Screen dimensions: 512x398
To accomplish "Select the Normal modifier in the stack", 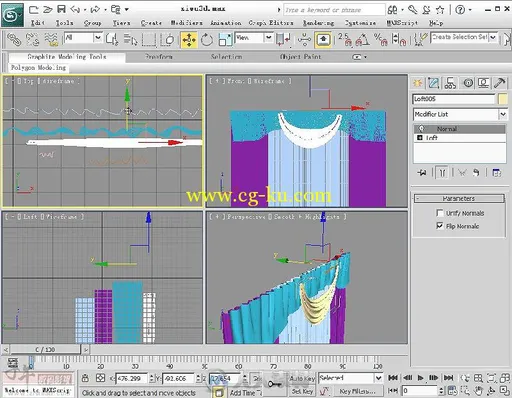I will pos(460,129).
